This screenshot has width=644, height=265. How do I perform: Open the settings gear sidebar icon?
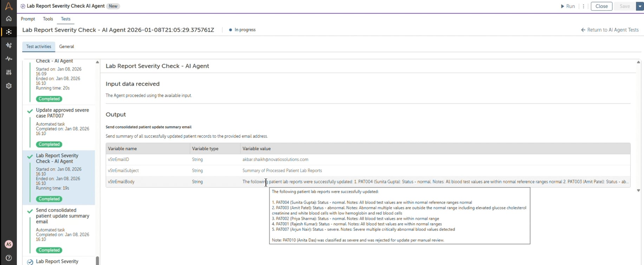[x=9, y=86]
